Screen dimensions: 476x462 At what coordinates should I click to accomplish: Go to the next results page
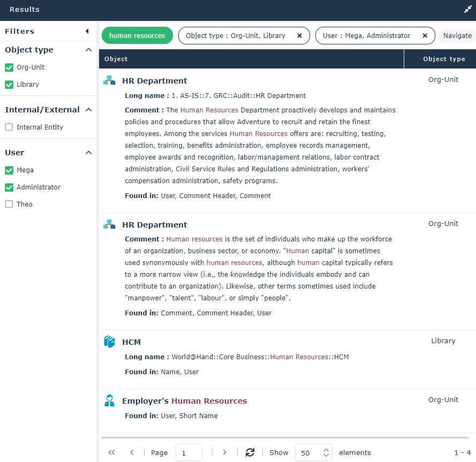coord(224,452)
